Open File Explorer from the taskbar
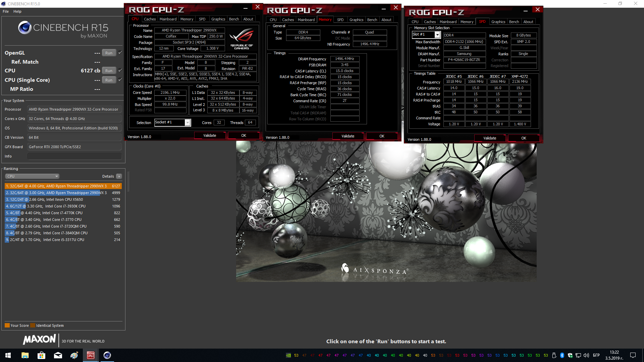 [x=25, y=355]
